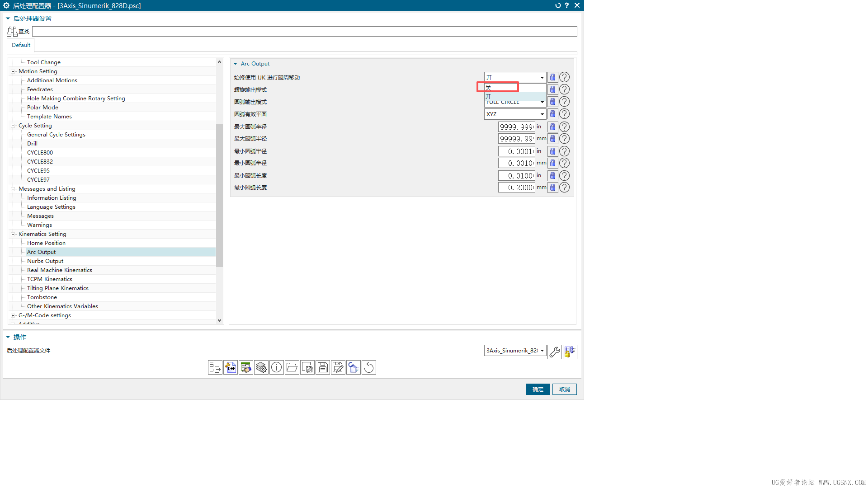Click the green form with hand icon
Viewport: 868px width, 488px height.
point(246,367)
